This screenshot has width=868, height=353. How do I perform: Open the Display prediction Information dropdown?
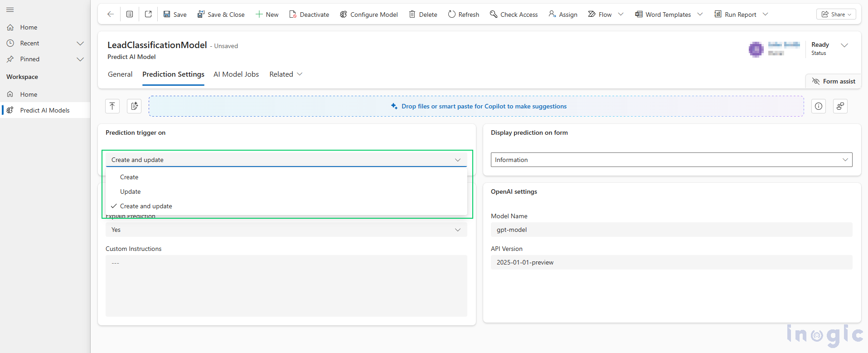(671, 160)
